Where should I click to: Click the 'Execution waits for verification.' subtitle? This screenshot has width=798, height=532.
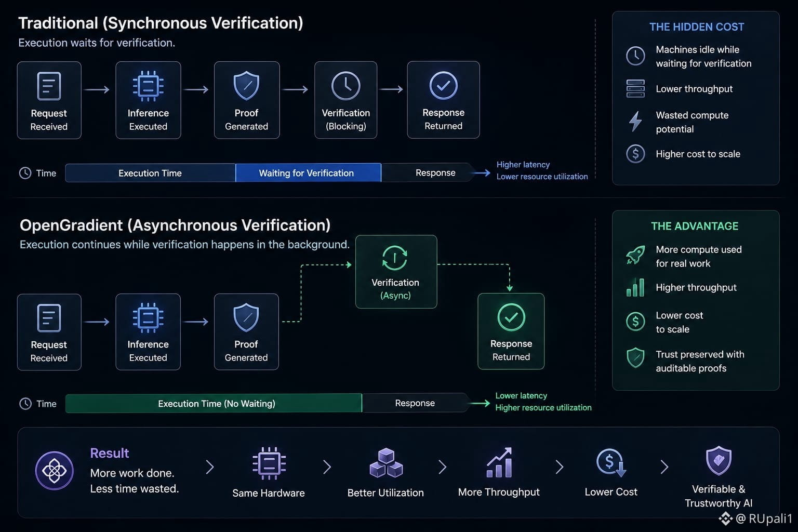pos(97,43)
